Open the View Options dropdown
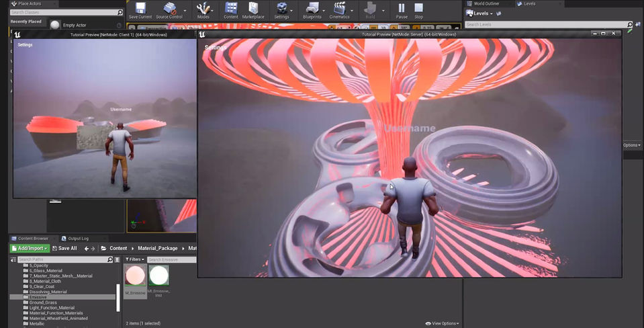The width and height of the screenshot is (644, 328). (444, 323)
